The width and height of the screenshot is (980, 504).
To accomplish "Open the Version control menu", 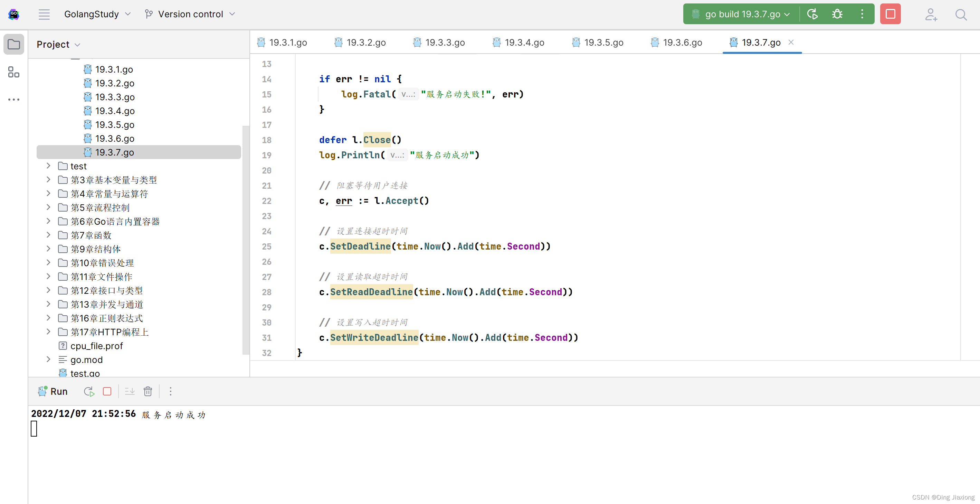I will pos(190,14).
